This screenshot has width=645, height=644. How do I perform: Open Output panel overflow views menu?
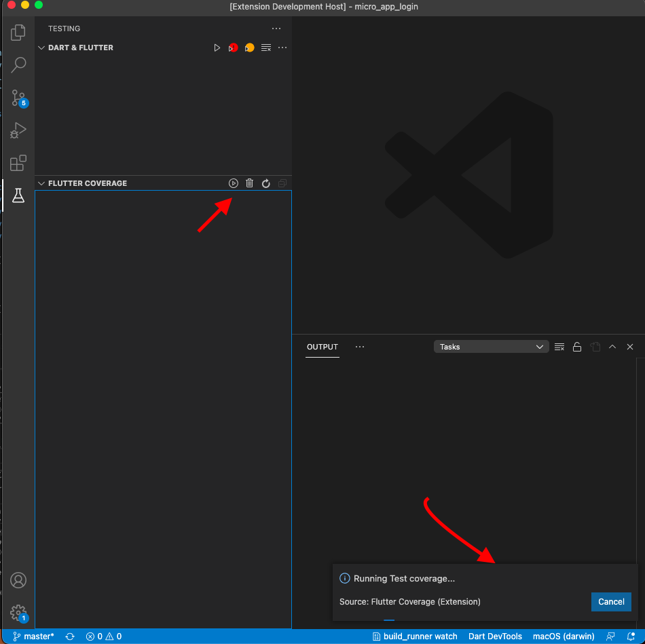360,347
